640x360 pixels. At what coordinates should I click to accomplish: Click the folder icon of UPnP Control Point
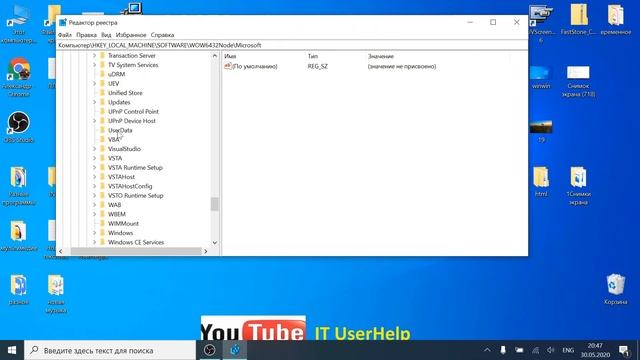click(x=102, y=111)
